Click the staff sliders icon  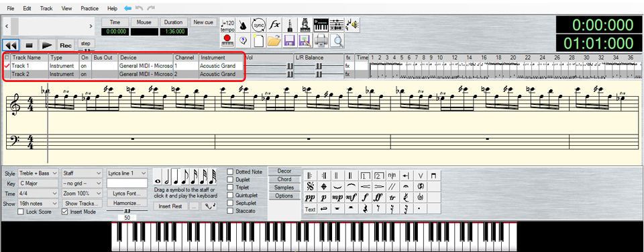(336, 26)
